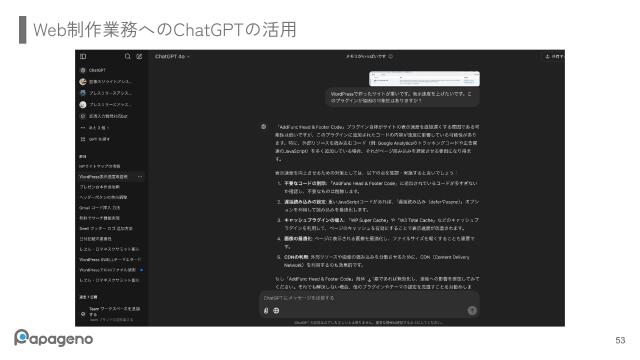Open the first custom GPT with the beige avatar

coord(106,82)
